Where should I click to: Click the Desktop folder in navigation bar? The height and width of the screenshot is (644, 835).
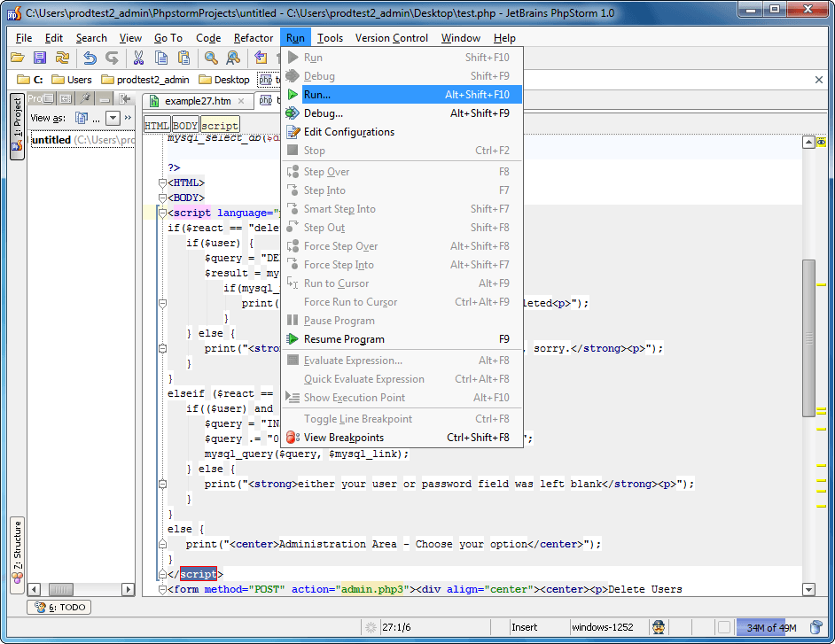coord(224,80)
